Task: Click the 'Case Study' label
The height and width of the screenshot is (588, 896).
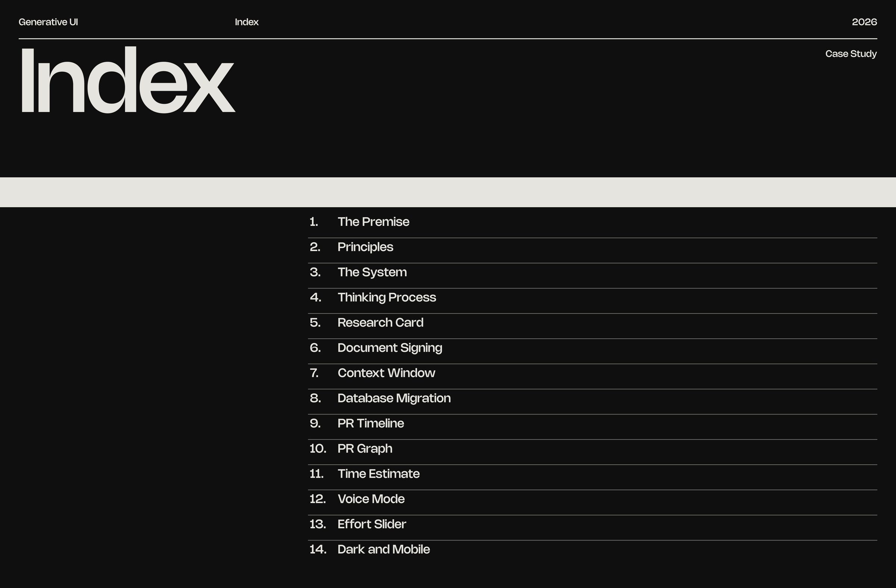Action: 851,54
